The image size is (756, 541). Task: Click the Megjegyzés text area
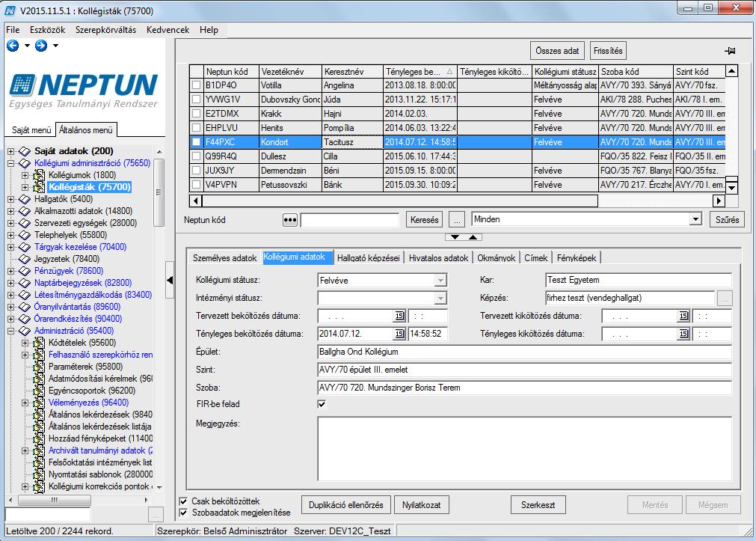point(525,449)
